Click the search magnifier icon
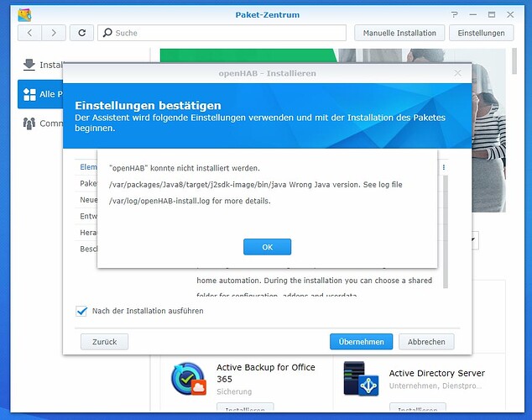Viewport: 532px width, 420px height. coord(107,33)
